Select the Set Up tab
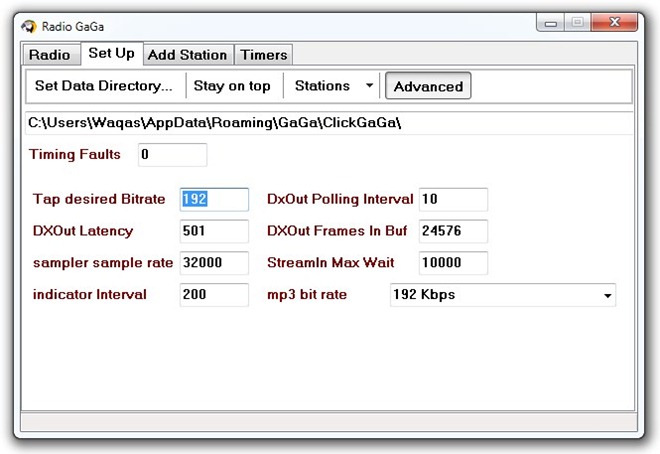660x454 pixels. (112, 53)
